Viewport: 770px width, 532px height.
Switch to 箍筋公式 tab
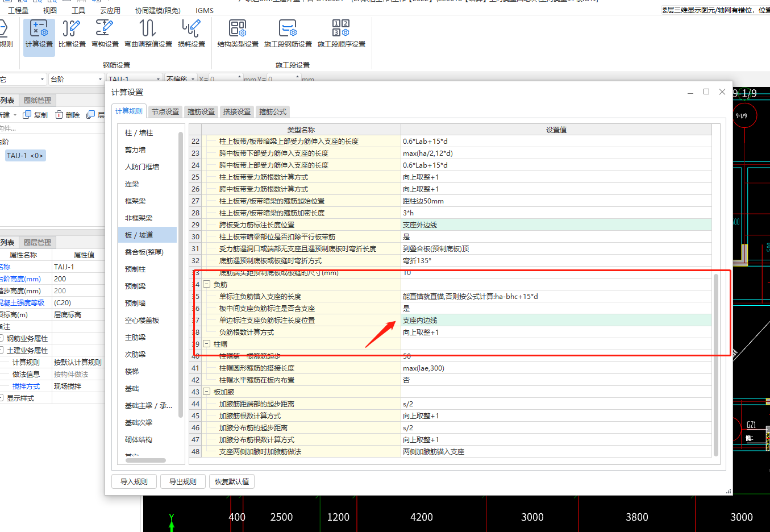[273, 112]
